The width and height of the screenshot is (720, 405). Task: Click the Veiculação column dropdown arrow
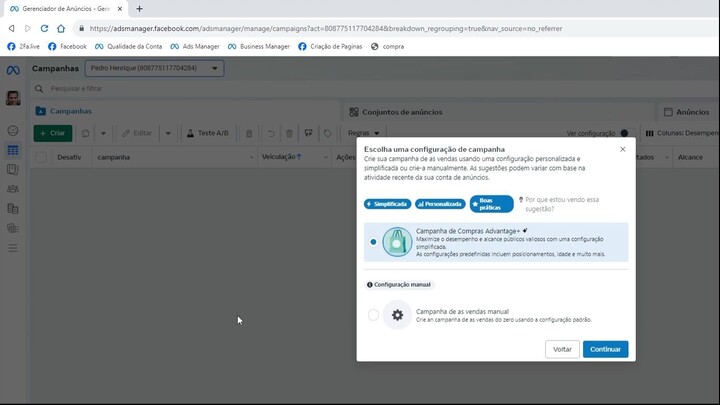(x=326, y=158)
